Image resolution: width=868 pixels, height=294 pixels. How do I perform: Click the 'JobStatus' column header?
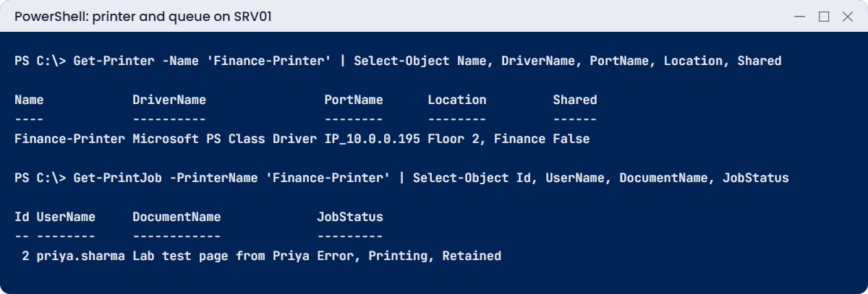[350, 217]
